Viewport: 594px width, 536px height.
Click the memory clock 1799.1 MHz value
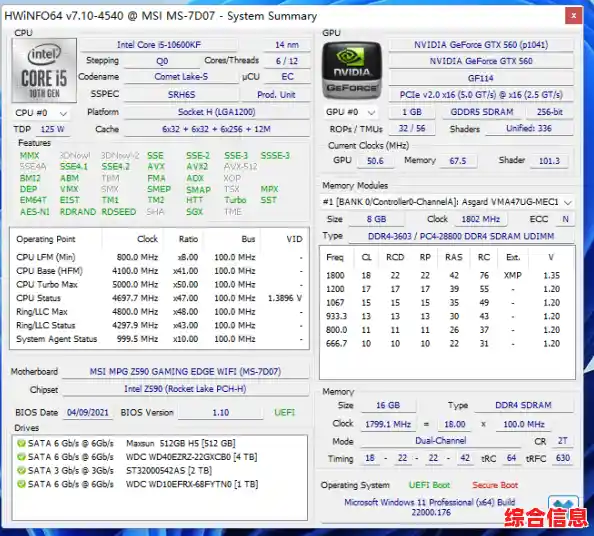click(388, 425)
